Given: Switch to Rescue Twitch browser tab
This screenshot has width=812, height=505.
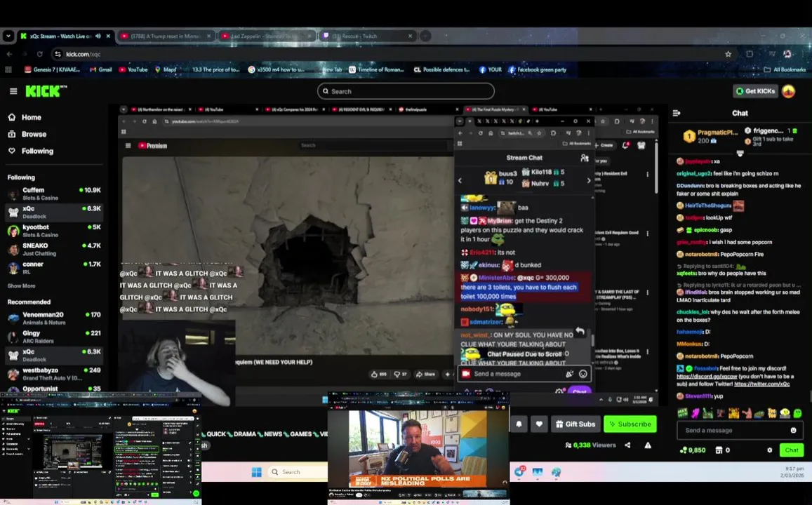Looking at the screenshot, I should 366,36.
